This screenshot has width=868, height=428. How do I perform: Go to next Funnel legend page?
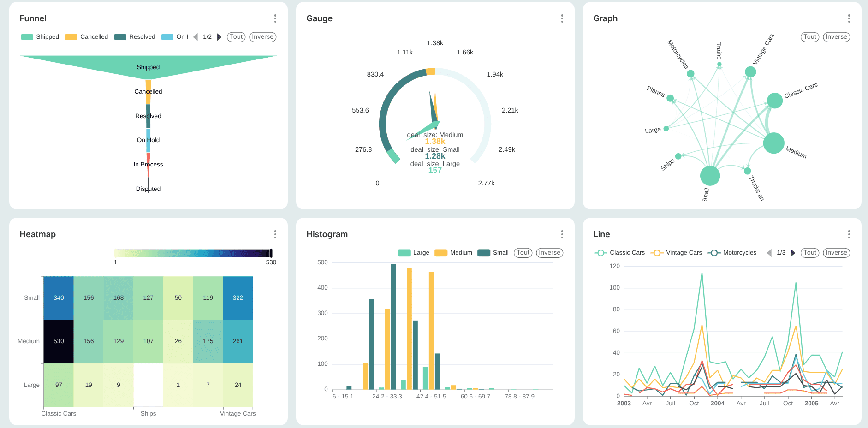219,37
